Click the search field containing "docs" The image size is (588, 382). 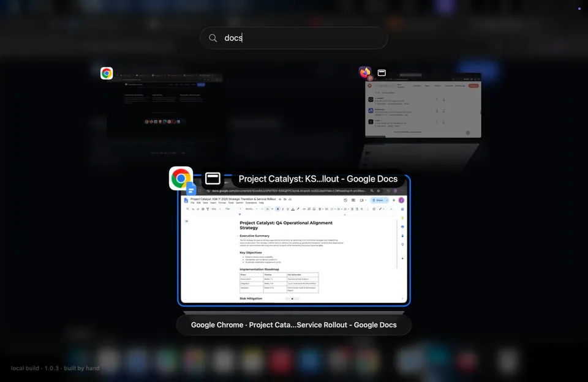[x=293, y=38]
